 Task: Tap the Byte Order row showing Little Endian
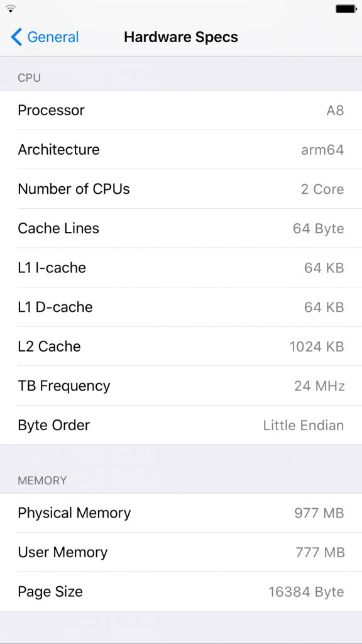click(x=181, y=425)
